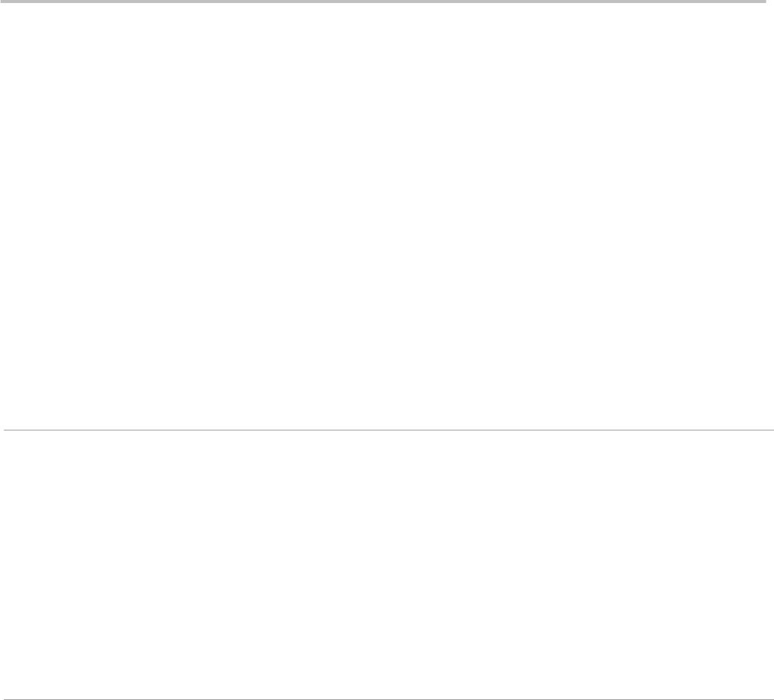This screenshot has width=774, height=700.
Task: Click the bottom border line of the lower pane
Action: click(387, 698)
